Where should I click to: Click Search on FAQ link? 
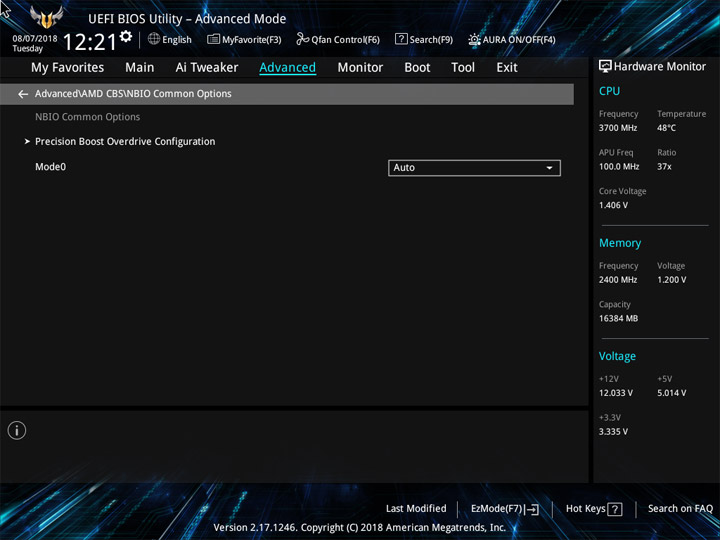[x=680, y=508]
